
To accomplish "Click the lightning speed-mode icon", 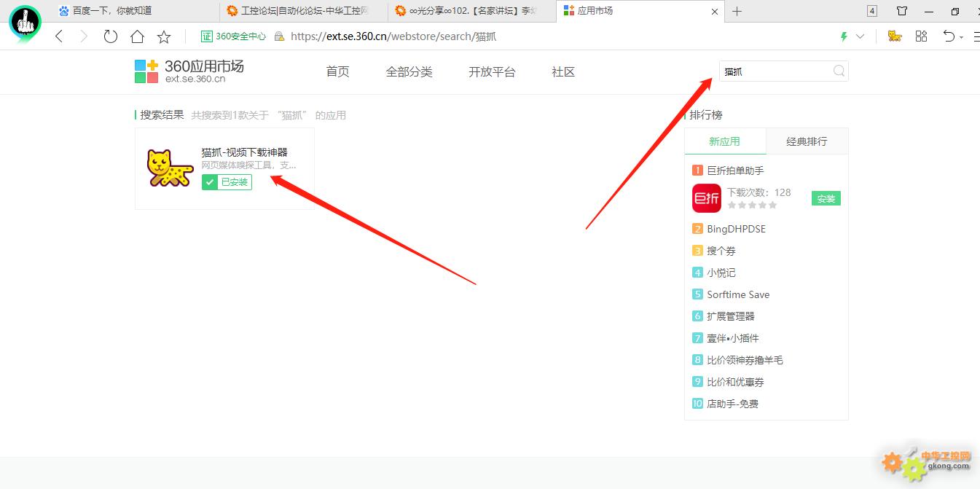I will [x=844, y=36].
